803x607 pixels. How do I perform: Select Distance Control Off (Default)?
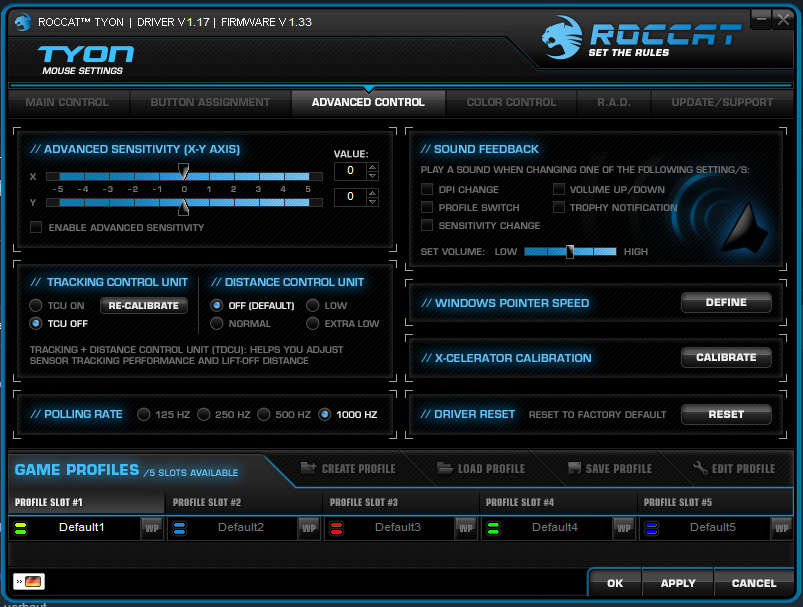tap(217, 305)
